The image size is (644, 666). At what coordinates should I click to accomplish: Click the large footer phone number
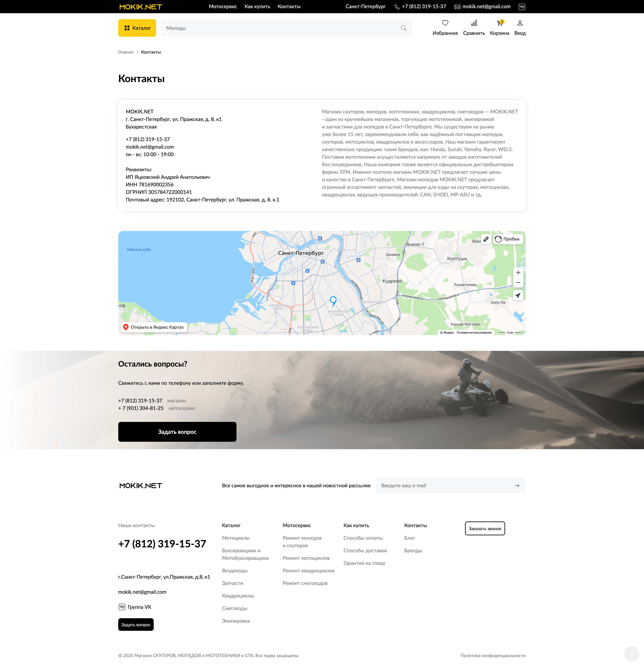coord(162,544)
